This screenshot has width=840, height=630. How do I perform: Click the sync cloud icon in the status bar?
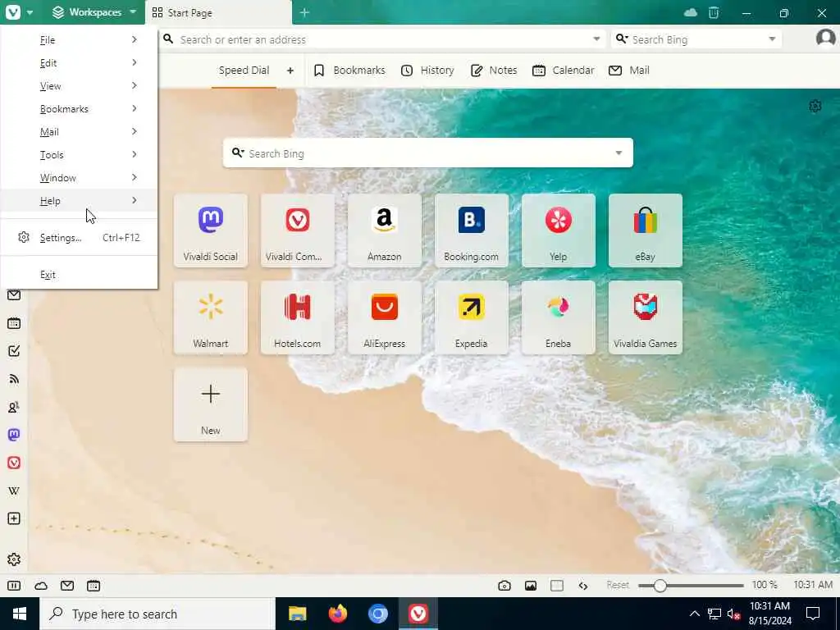click(x=41, y=586)
